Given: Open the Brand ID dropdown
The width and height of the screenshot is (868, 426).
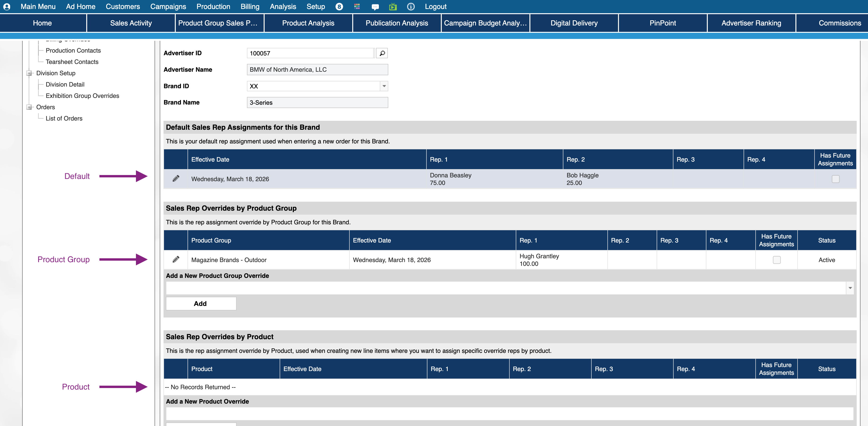Looking at the screenshot, I should pos(384,86).
